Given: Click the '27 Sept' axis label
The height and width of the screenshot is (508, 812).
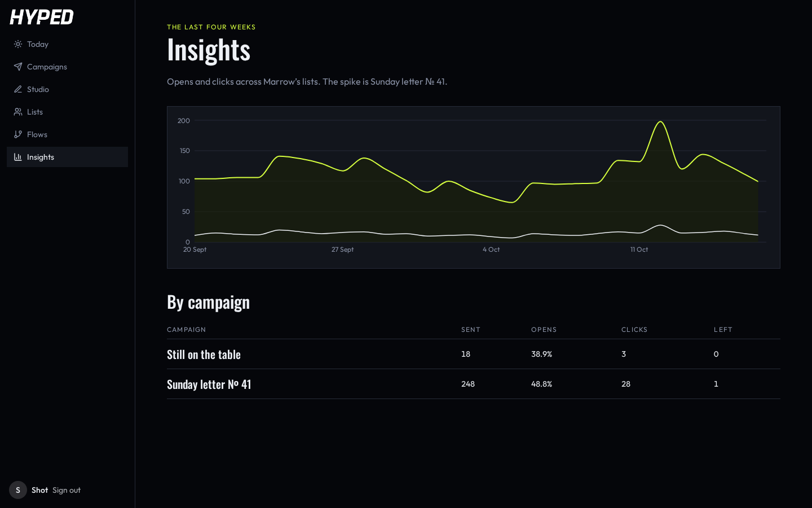Looking at the screenshot, I should point(343,249).
